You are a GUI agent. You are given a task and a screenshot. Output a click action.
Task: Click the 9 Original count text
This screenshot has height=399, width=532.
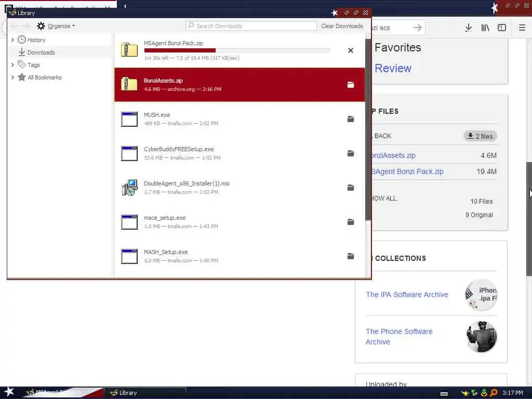479,215
